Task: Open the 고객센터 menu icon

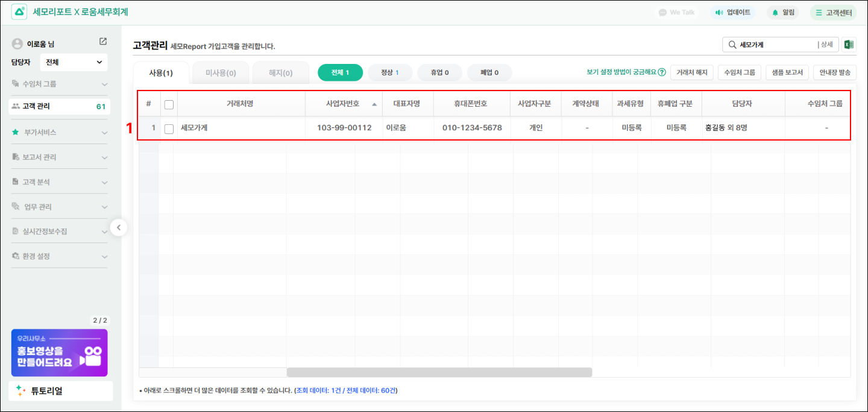Action: point(819,12)
